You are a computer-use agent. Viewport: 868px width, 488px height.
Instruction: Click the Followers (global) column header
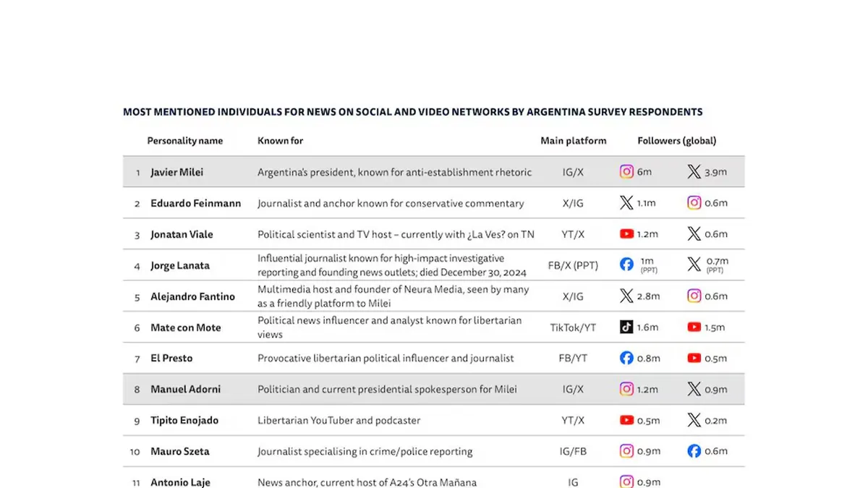pyautogui.click(x=676, y=141)
